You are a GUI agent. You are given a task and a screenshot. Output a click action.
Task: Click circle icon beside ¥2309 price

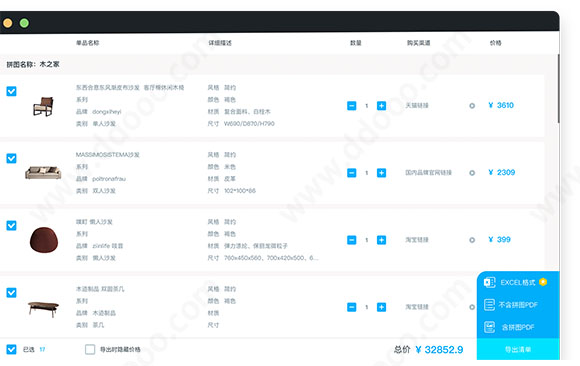click(472, 173)
